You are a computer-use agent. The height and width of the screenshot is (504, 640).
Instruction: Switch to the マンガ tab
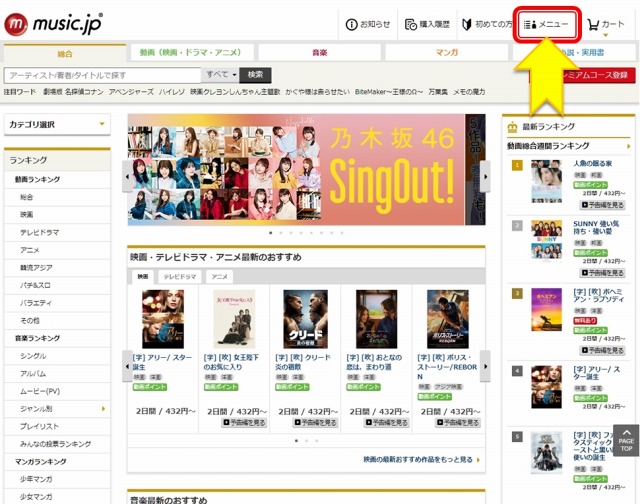(x=447, y=52)
